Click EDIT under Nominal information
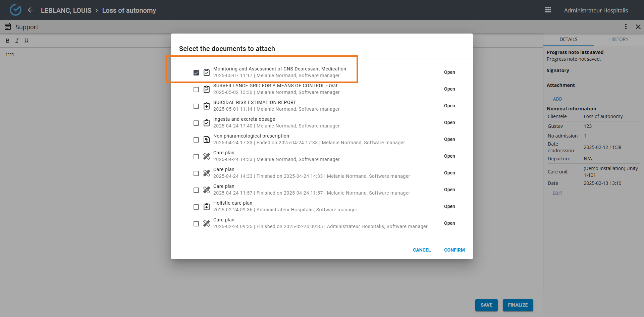The width and height of the screenshot is (644, 317). pyautogui.click(x=557, y=193)
